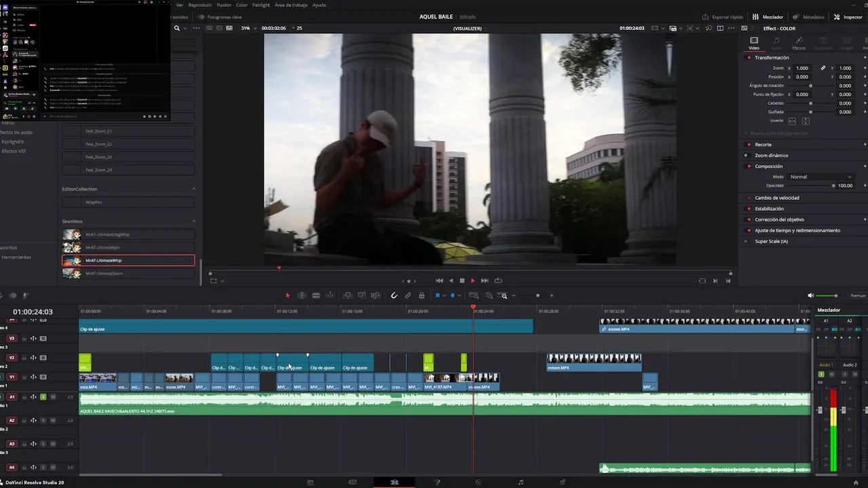Mute audio track A1 with M button
868x488 pixels.
coord(53,396)
